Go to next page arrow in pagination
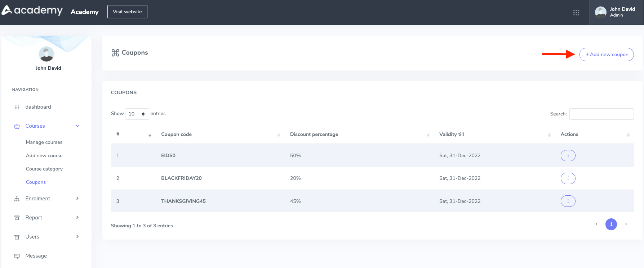This screenshot has height=268, width=644. tap(626, 224)
